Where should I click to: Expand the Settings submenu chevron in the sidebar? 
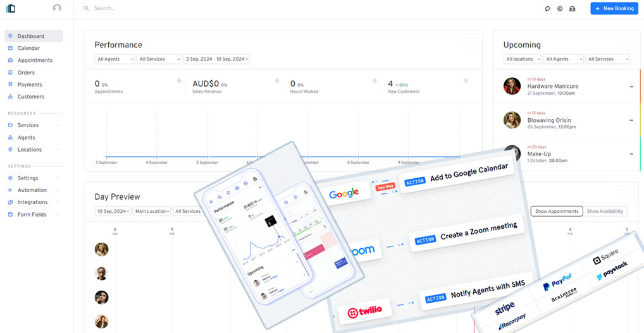pos(58,178)
